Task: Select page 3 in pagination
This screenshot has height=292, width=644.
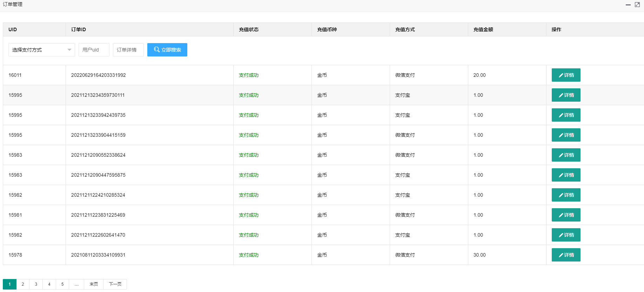Action: [x=36, y=284]
